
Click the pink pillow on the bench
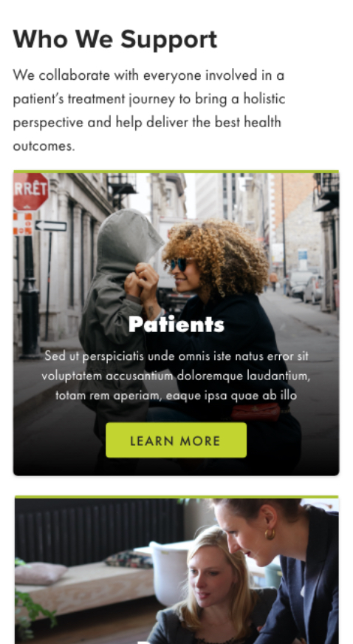(40, 573)
